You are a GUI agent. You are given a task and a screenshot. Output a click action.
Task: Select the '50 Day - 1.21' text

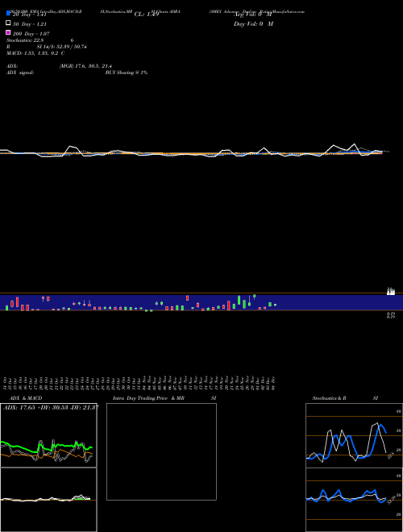[30, 24]
